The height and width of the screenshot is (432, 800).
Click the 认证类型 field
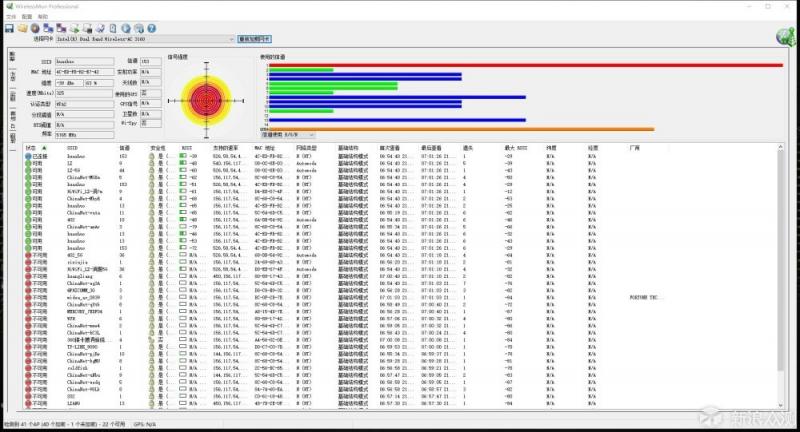click(x=84, y=104)
